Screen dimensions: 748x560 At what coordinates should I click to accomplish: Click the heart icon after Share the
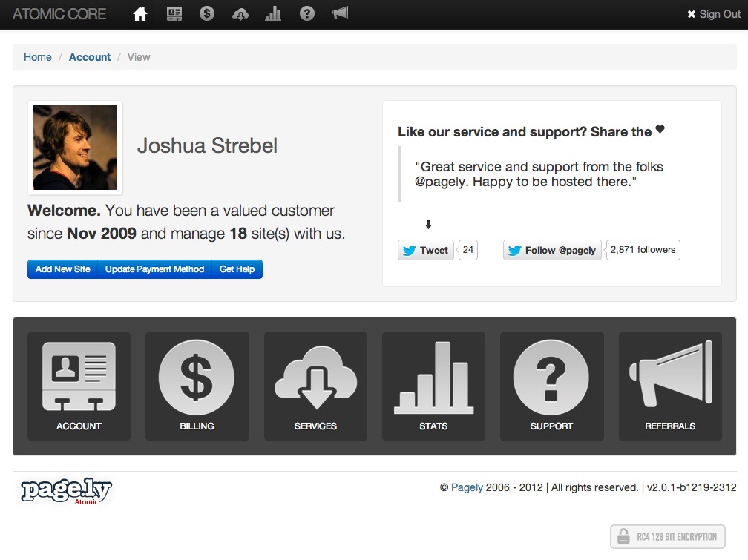[660, 129]
